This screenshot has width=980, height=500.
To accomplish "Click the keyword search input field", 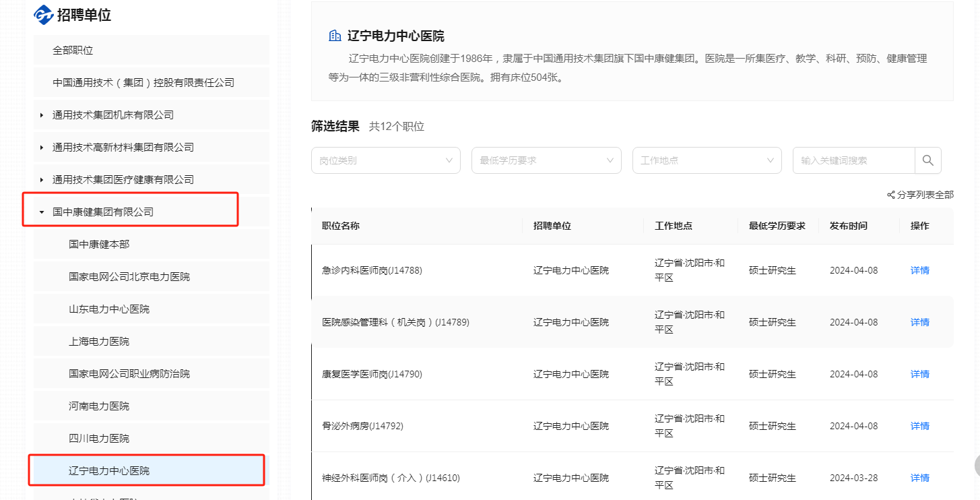I will click(853, 160).
